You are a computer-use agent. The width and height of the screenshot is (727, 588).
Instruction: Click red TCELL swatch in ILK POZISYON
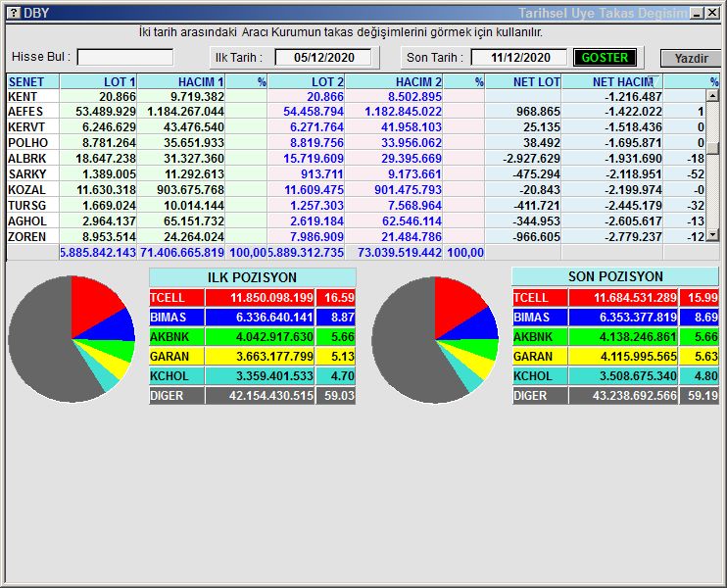point(176,298)
